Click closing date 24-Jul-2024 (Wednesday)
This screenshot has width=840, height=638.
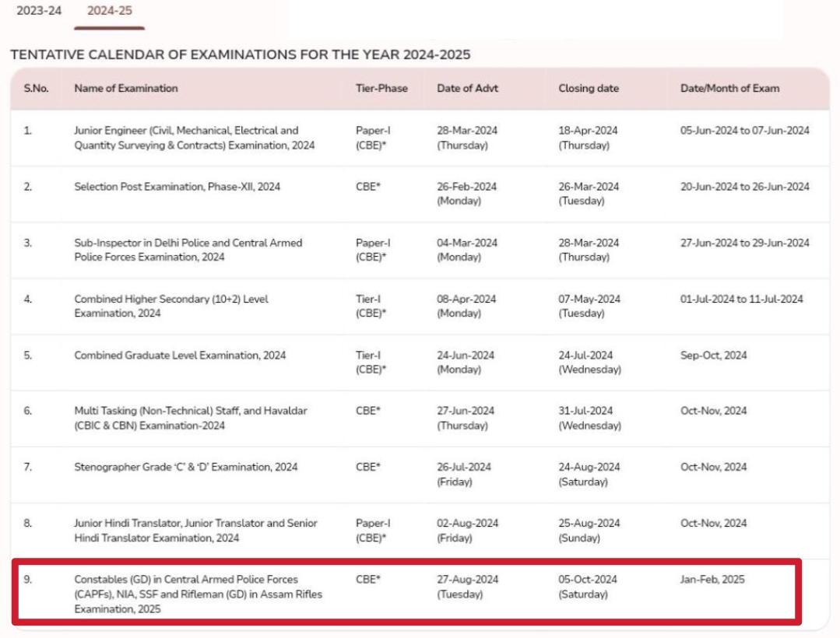[590, 363]
